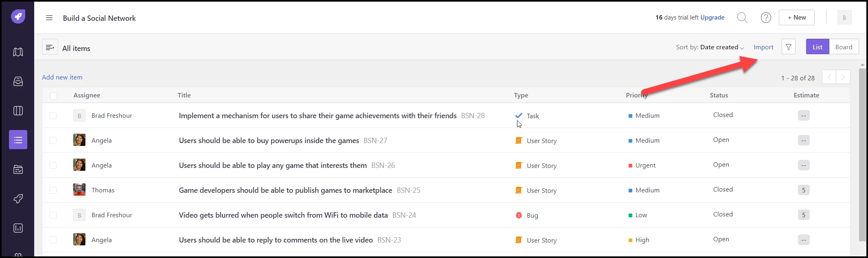The width and height of the screenshot is (868, 258).
Task: Go to next page arrow
Action: 843,77
